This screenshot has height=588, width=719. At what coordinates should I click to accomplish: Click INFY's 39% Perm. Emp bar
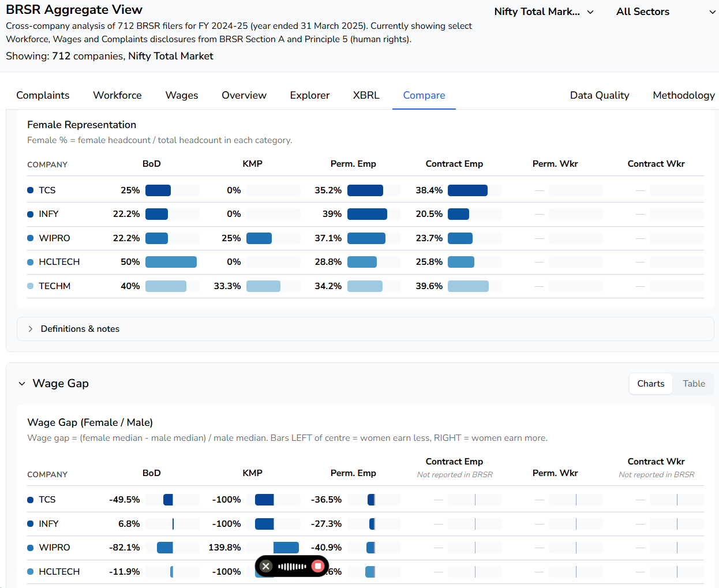point(367,214)
